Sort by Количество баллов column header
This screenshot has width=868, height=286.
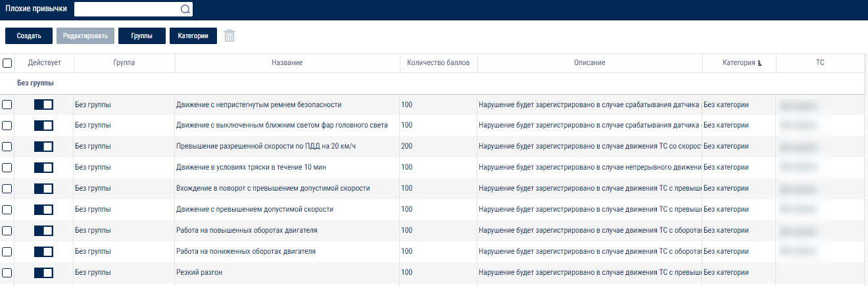(x=439, y=63)
